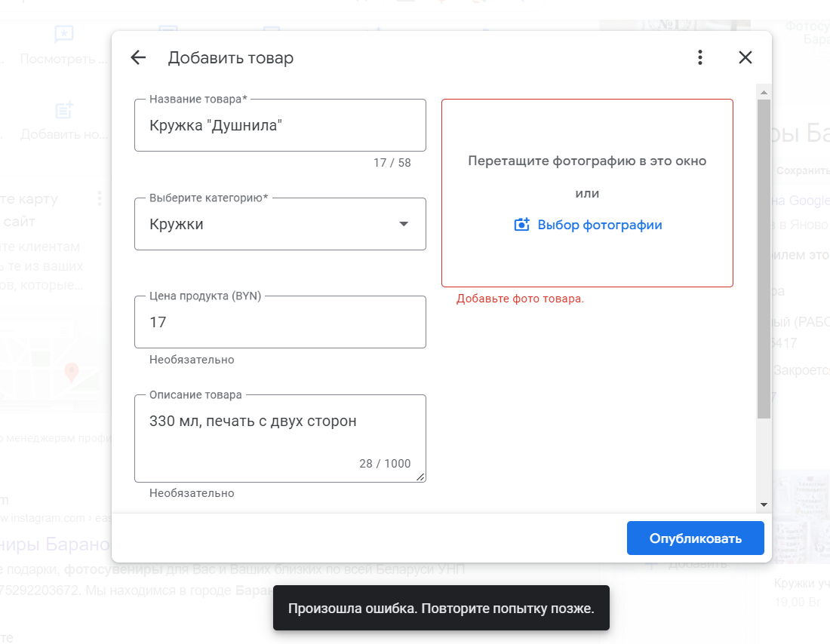Click Добавить но... icon in background page

[64, 110]
